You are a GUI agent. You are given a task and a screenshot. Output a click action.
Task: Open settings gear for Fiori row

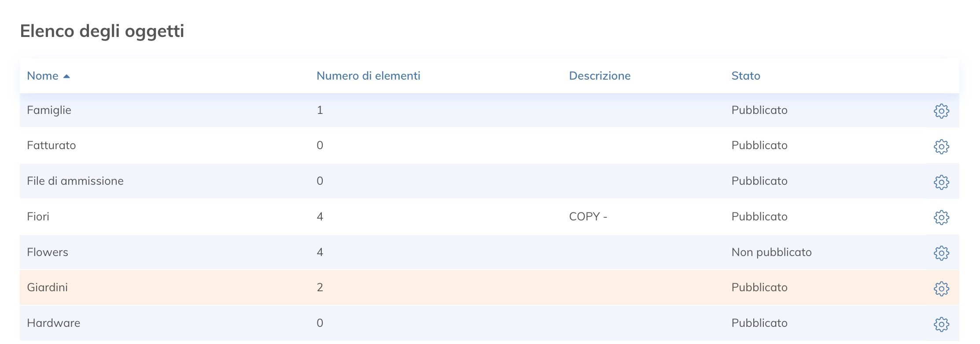941,217
